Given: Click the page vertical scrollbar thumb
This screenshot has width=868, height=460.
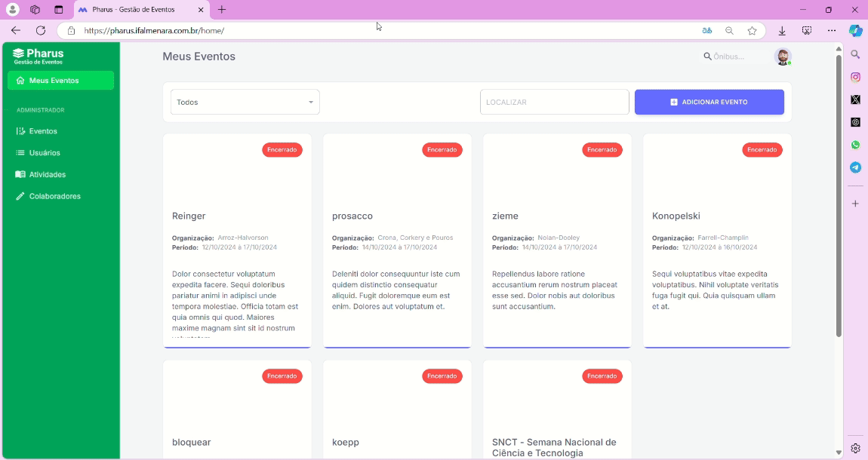Looking at the screenshot, I should click(838, 196).
